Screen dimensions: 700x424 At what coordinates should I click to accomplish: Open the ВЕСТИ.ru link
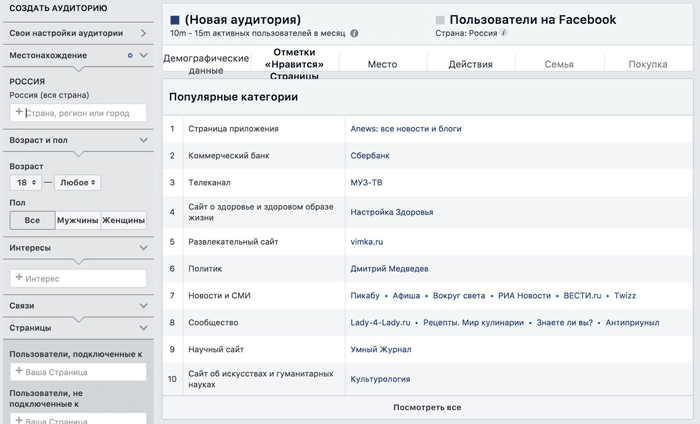pyautogui.click(x=582, y=295)
